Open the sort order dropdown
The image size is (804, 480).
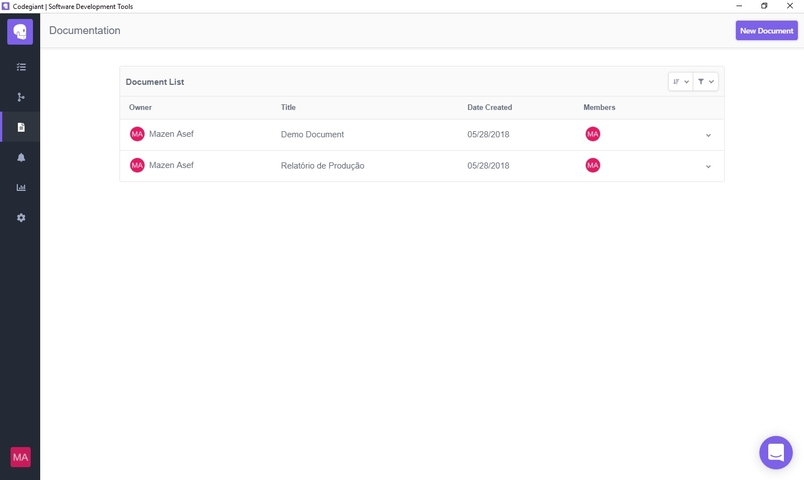680,82
